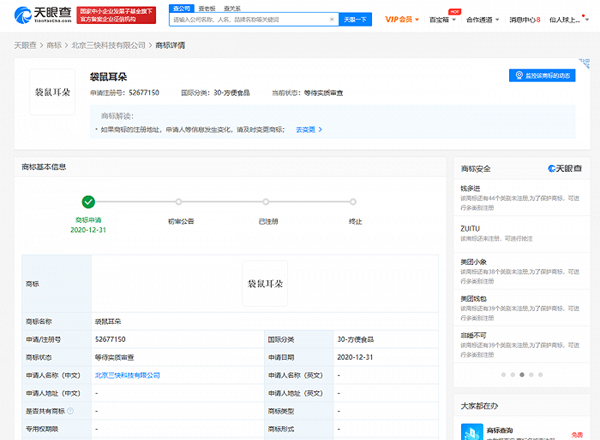Click the blue monitor trademark dynamics button

542,75
